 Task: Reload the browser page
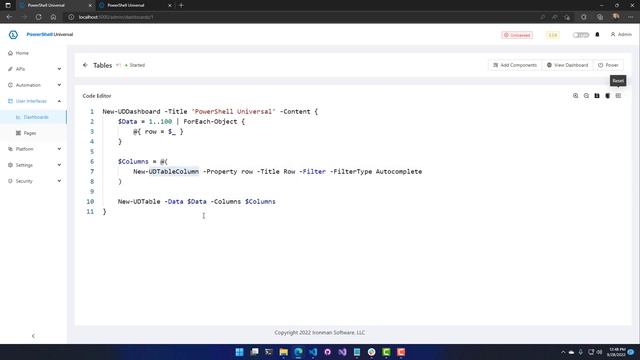click(38, 17)
